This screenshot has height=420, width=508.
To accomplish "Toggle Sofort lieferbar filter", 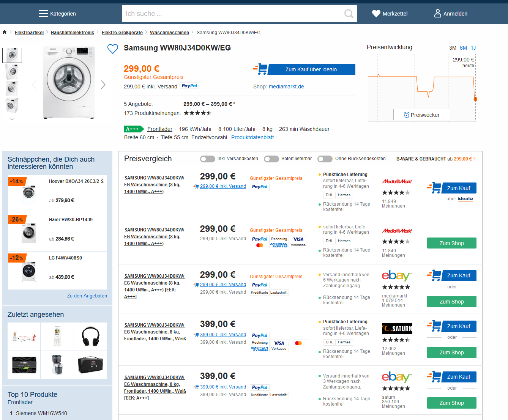I will pyautogui.click(x=271, y=159).
